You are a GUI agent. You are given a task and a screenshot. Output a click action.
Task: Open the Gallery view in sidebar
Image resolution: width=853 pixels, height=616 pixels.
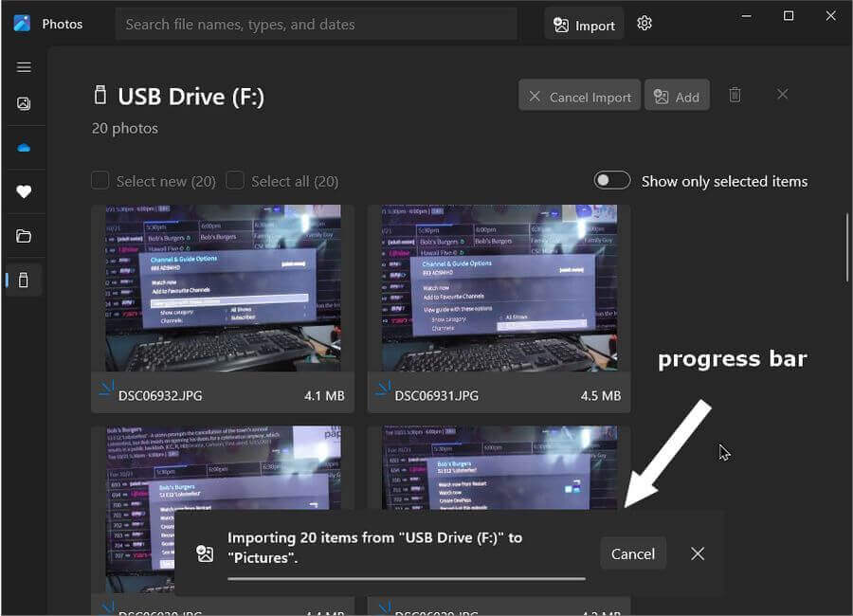24,104
